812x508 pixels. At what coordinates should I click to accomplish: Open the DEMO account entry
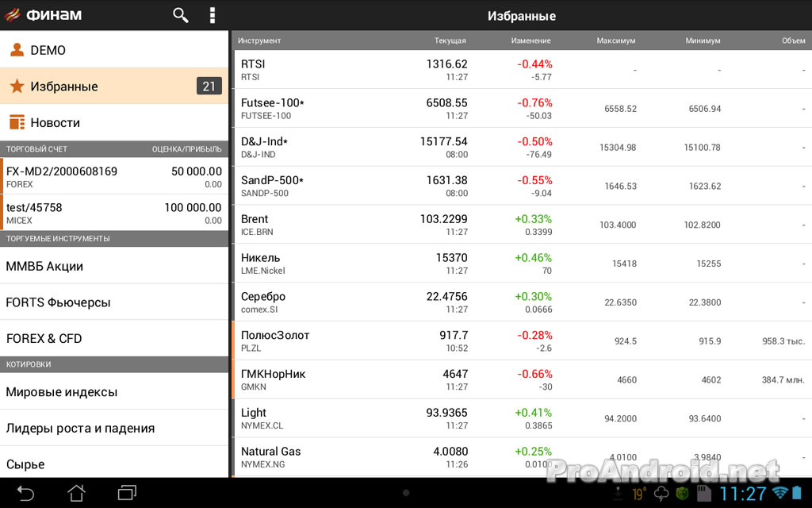pyautogui.click(x=114, y=50)
